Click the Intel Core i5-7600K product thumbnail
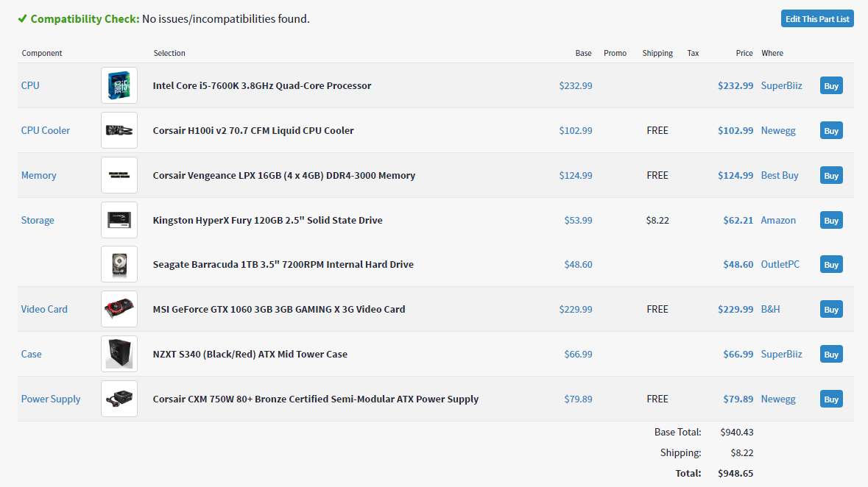 tap(119, 86)
